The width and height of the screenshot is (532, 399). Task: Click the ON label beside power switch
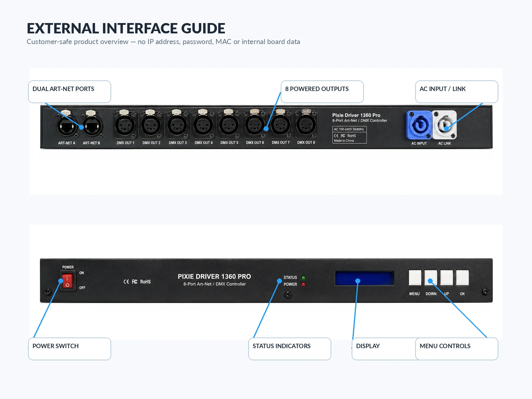pyautogui.click(x=82, y=273)
